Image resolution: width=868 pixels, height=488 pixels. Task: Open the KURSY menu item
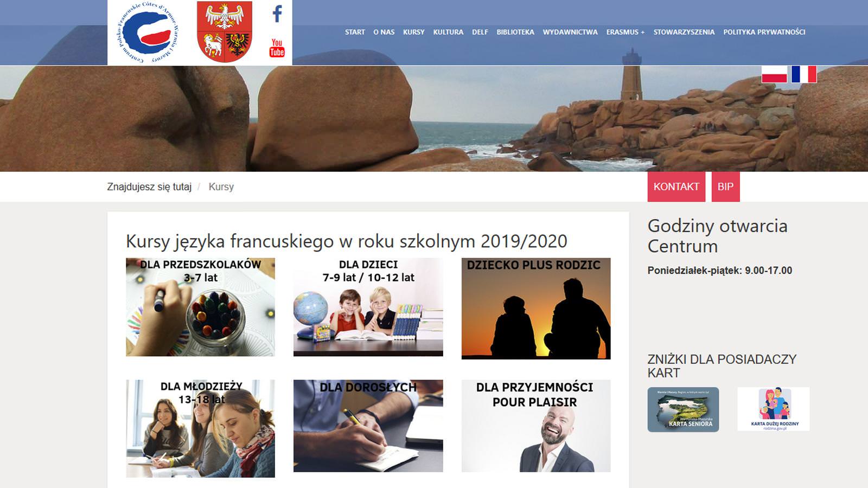[x=413, y=32]
